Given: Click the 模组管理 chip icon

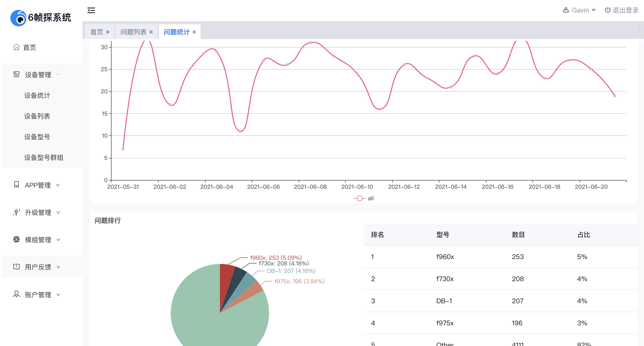Looking at the screenshot, I should pos(16,239).
